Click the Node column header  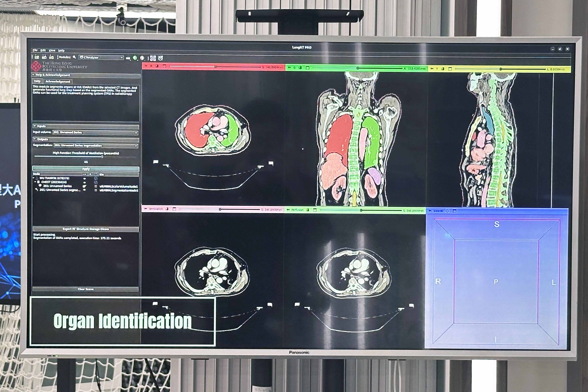pyautogui.click(x=57, y=174)
